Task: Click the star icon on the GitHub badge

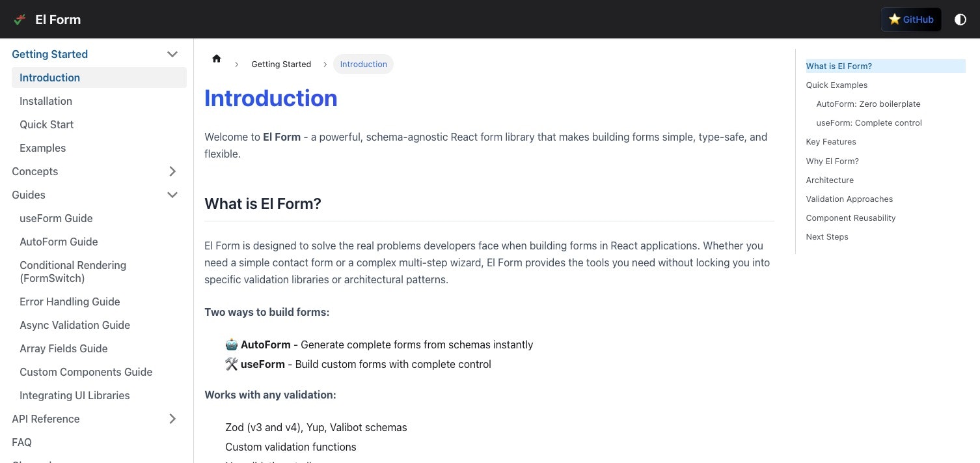Action: [895, 19]
